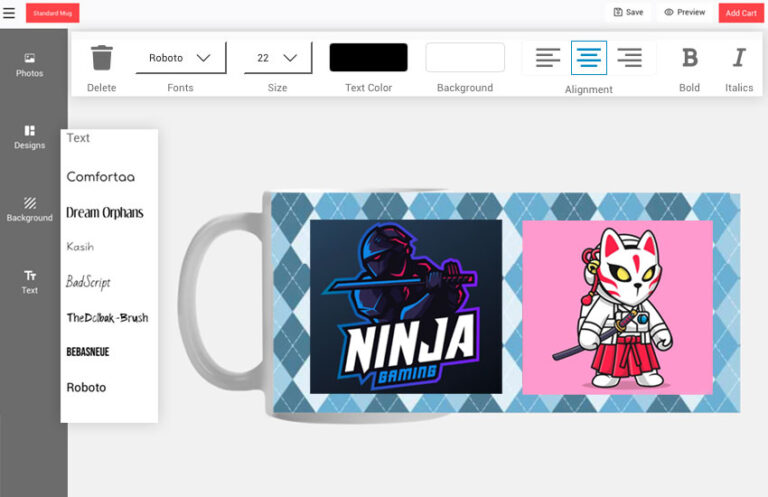Open the Photos panel in sidebar
This screenshot has height=497, width=768.
tap(30, 65)
